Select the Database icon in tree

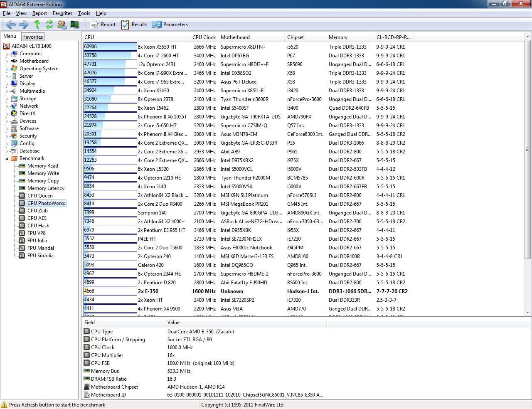(x=14, y=151)
